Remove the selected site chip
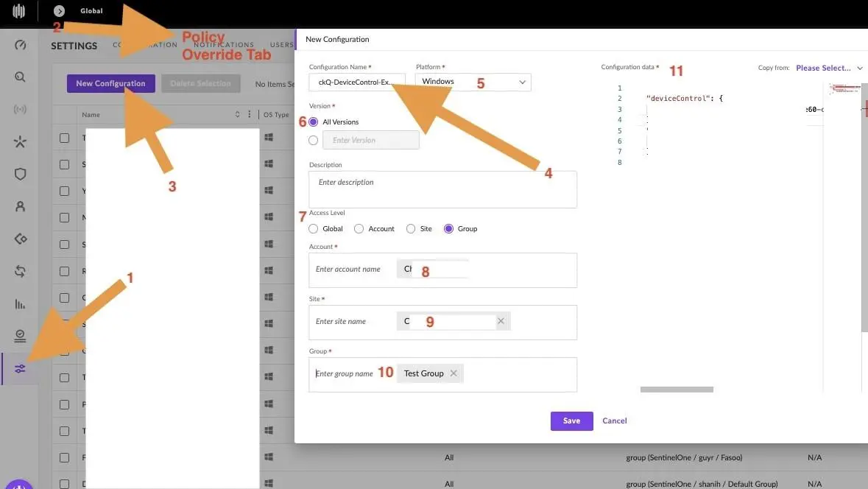 click(501, 321)
